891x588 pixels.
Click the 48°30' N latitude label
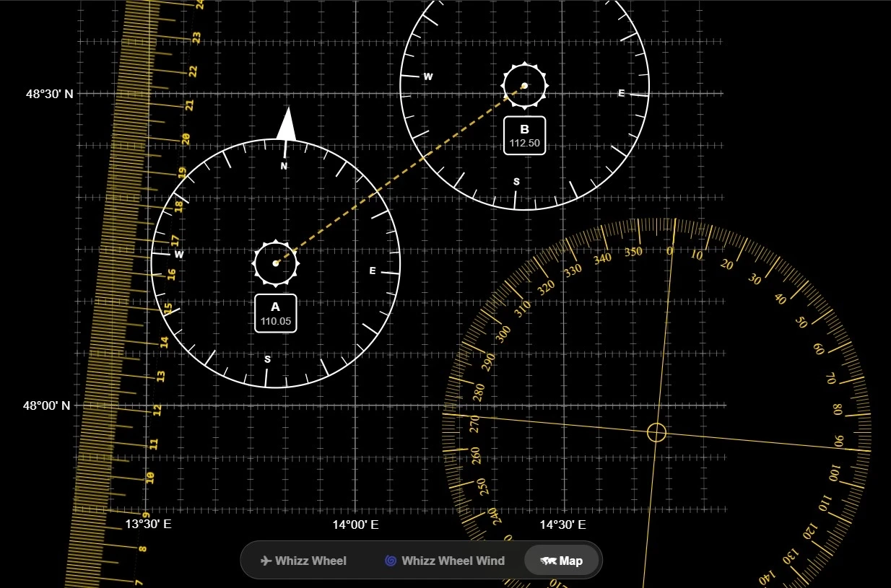pos(50,94)
